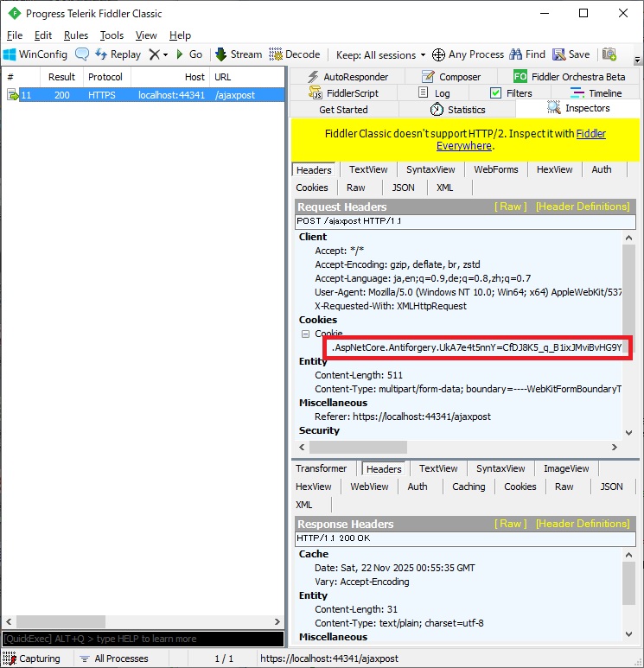
Task: Click the POST /ajaxpost request line field
Action: [465, 221]
